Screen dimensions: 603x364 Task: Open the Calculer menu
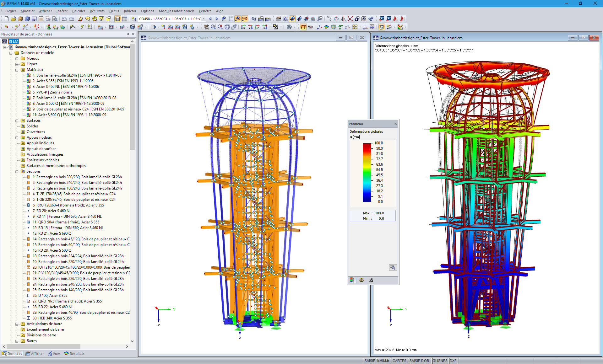(79, 11)
